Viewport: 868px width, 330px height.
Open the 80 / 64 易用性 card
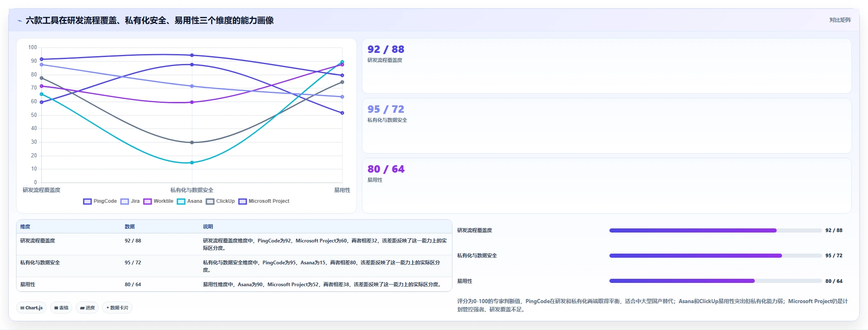pos(606,186)
